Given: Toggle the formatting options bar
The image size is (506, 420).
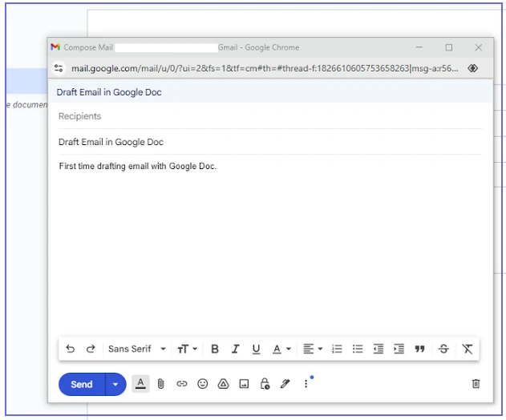Looking at the screenshot, I should pyautogui.click(x=140, y=384).
